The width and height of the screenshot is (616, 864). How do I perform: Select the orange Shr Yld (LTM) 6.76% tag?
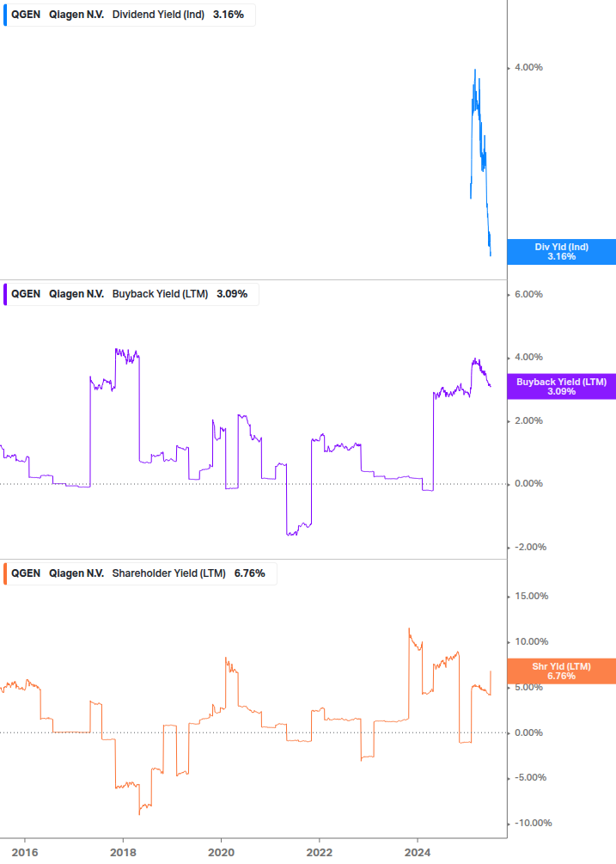click(x=562, y=671)
